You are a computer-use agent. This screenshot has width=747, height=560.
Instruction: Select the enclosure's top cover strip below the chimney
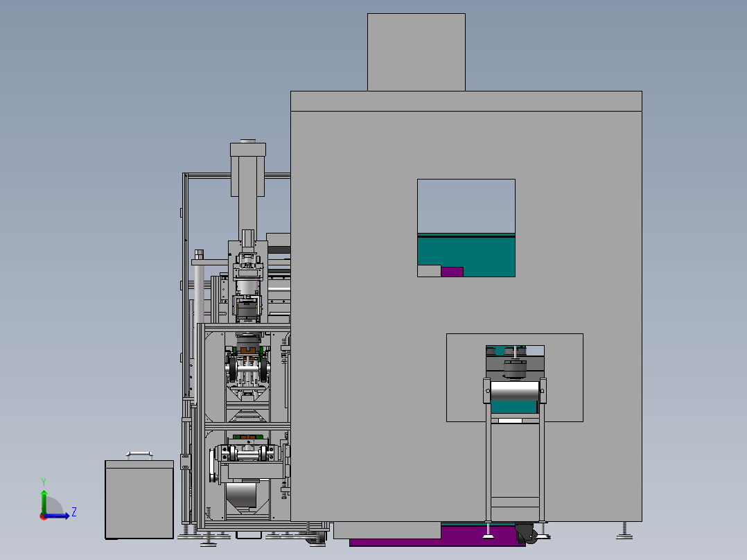(x=466, y=101)
